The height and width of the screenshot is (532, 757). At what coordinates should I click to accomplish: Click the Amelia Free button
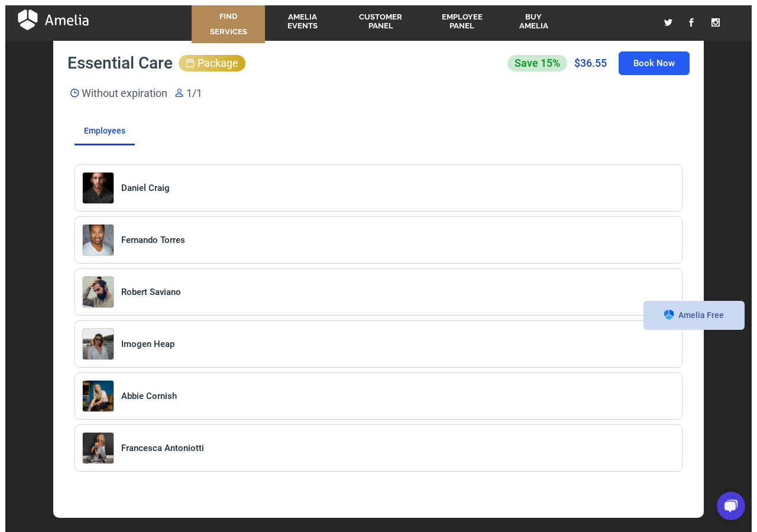[694, 315]
